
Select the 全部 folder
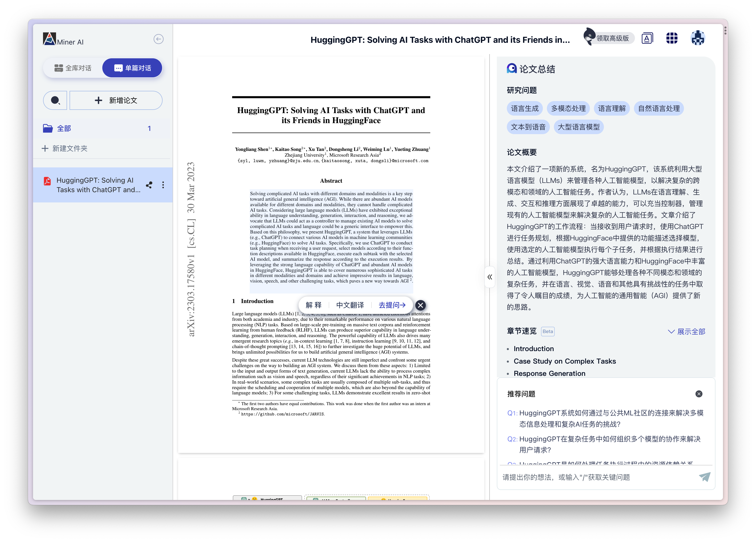click(x=64, y=128)
